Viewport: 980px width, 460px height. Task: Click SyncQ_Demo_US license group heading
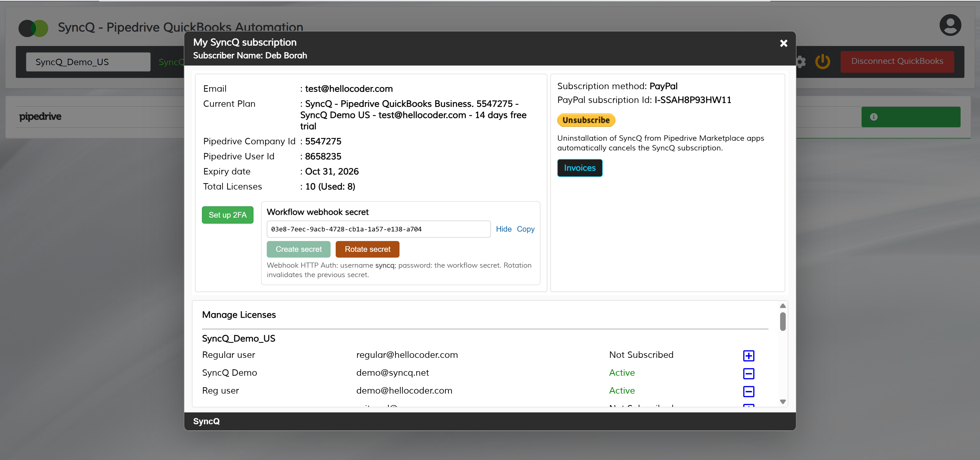(x=238, y=338)
